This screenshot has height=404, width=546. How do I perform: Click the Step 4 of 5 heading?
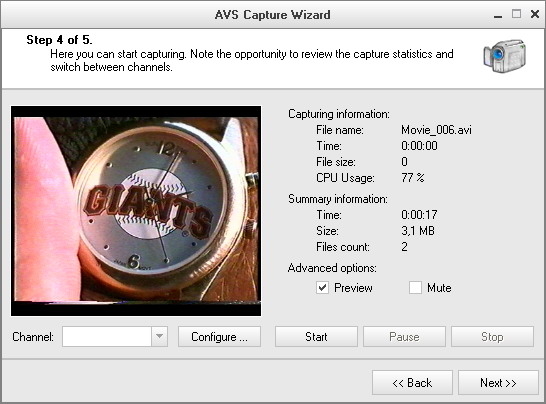click(60, 40)
